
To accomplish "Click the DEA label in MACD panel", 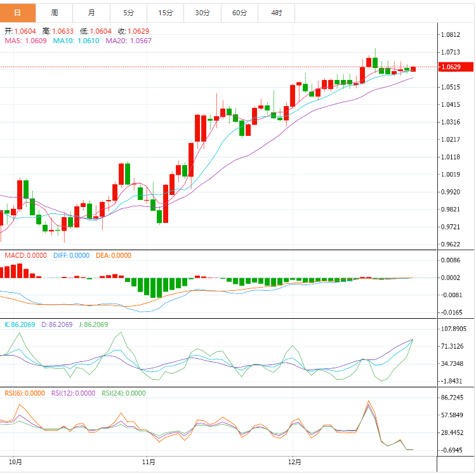I will click(113, 255).
